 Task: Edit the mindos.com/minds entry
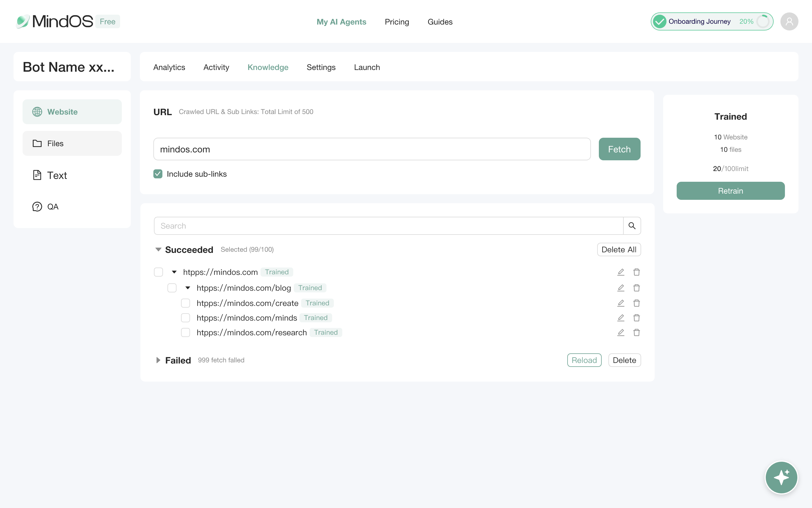[x=621, y=318]
